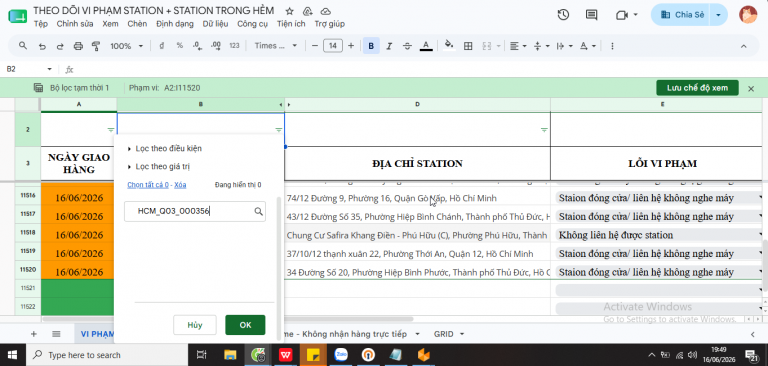Open the all sheets list icon
The width and height of the screenshot is (768, 366).
coord(56,334)
